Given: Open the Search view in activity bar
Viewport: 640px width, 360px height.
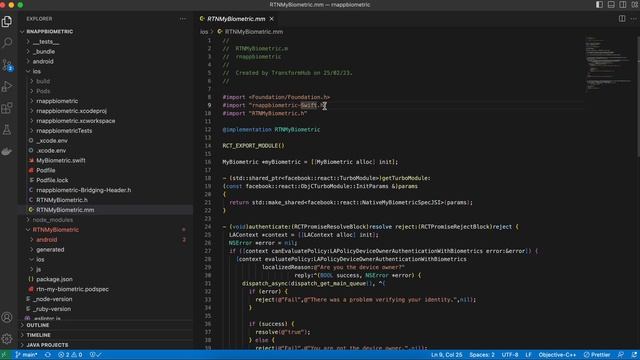Looking at the screenshot, I should (7, 42).
